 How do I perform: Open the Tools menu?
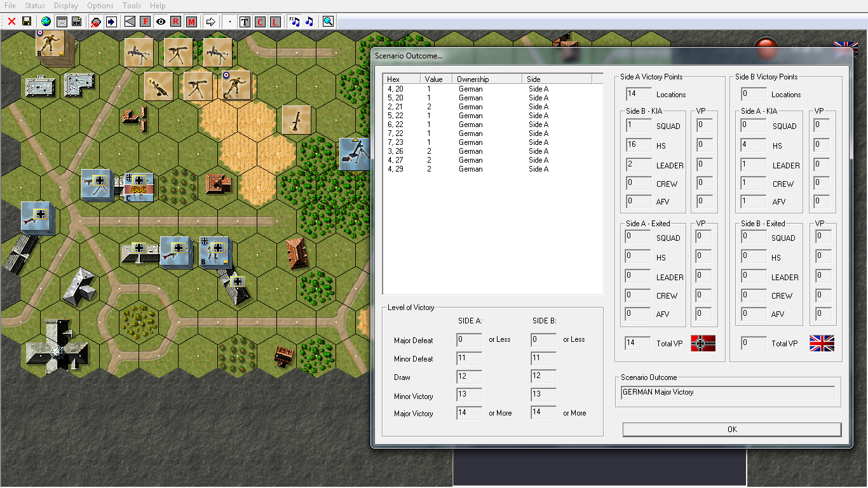(132, 6)
